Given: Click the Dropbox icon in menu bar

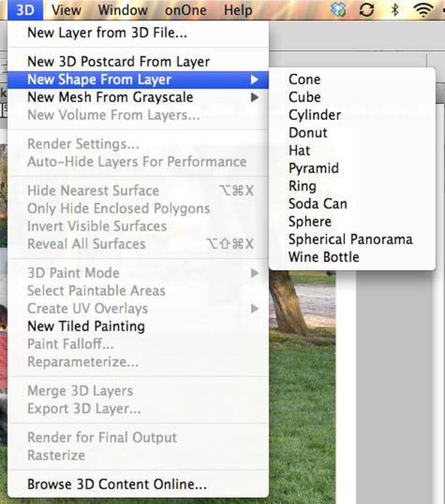Looking at the screenshot, I should 338,10.
